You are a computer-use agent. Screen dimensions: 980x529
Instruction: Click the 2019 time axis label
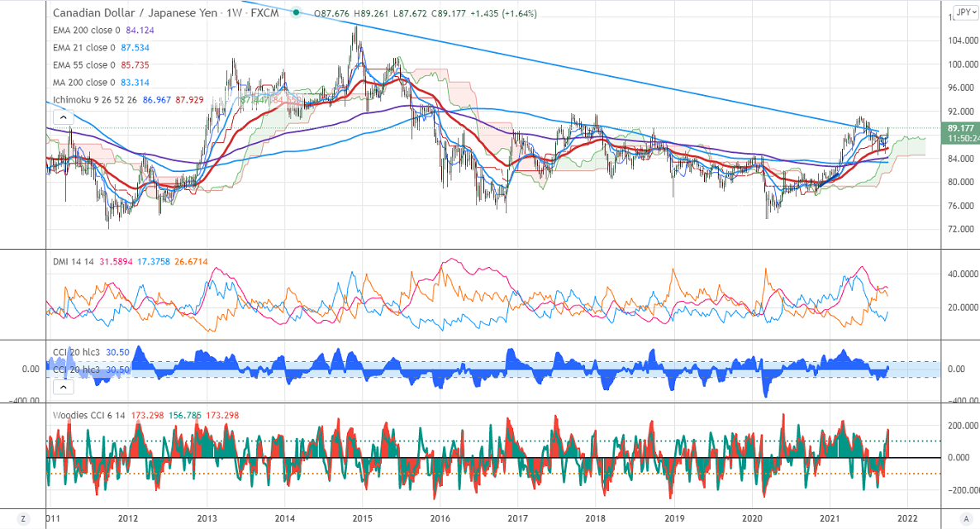pos(674,518)
